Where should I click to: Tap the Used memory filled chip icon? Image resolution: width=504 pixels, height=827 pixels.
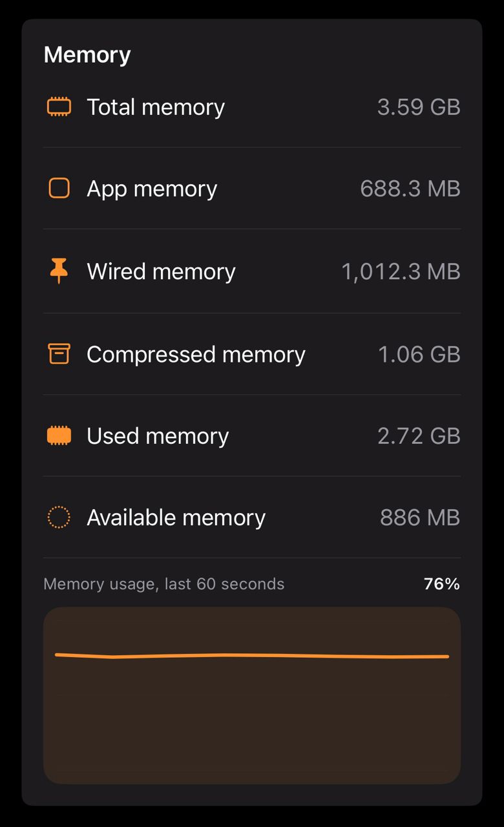59,435
